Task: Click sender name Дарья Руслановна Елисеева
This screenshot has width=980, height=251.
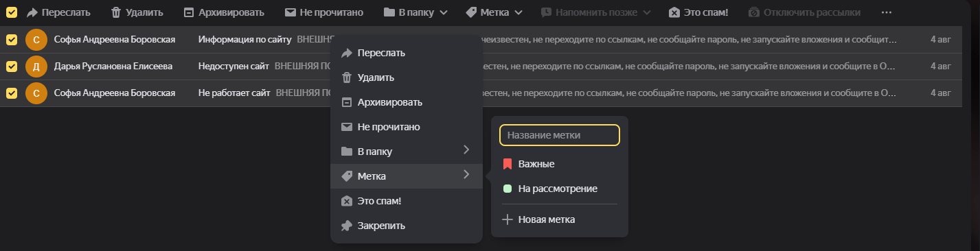Action: click(113, 66)
